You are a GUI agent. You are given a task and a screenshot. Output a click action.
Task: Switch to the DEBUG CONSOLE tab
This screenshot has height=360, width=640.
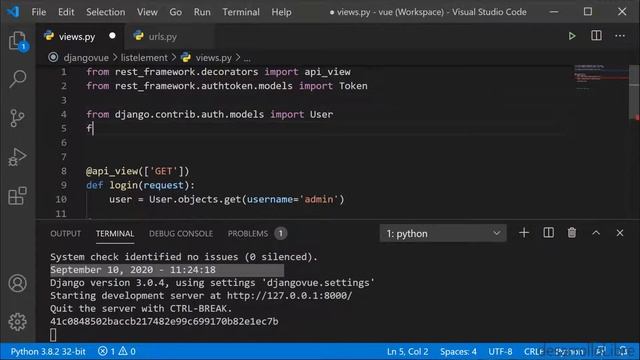pos(181,233)
